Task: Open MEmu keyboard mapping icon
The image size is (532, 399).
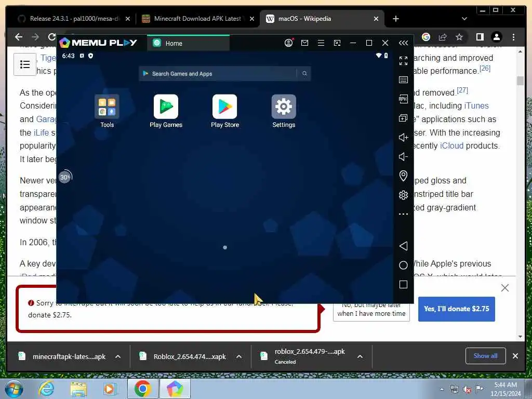Action: coord(403,79)
